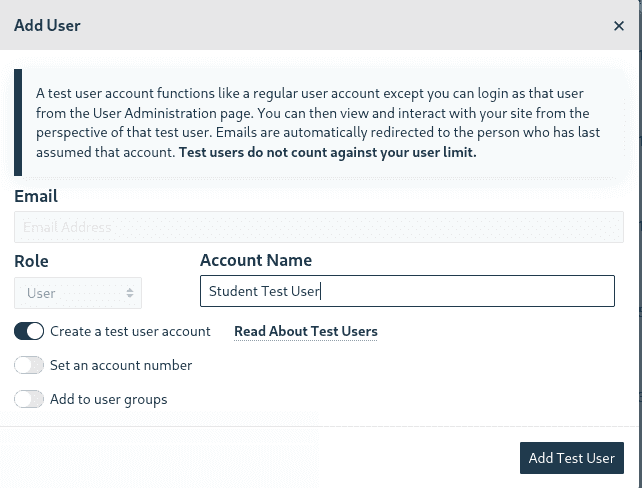Click the "Set an account number" label text

[x=121, y=365]
